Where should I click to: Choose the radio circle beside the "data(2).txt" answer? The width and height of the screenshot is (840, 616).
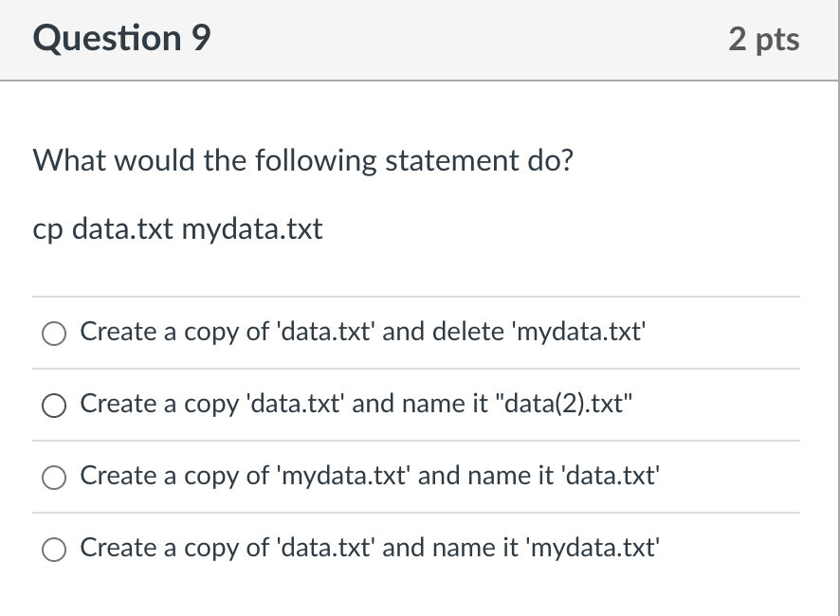tap(54, 406)
